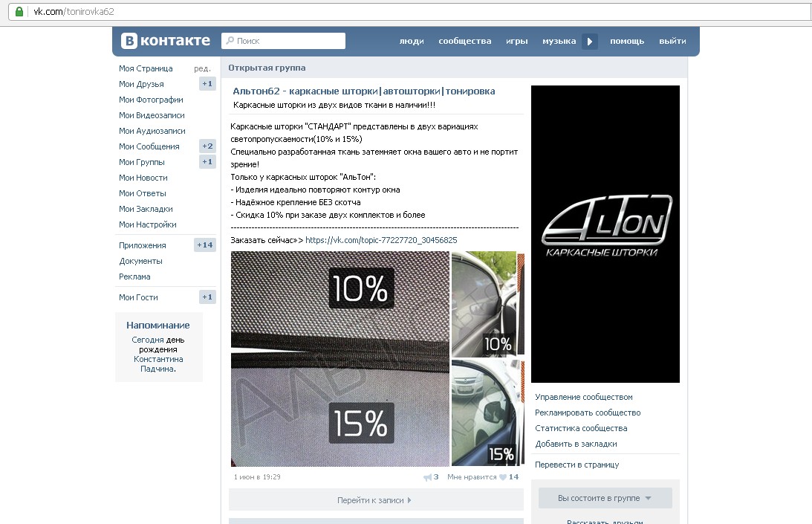Screen dimensions: 812x524
Task: Open the 'Вы состоите в группе' dropdown
Action: coord(605,498)
